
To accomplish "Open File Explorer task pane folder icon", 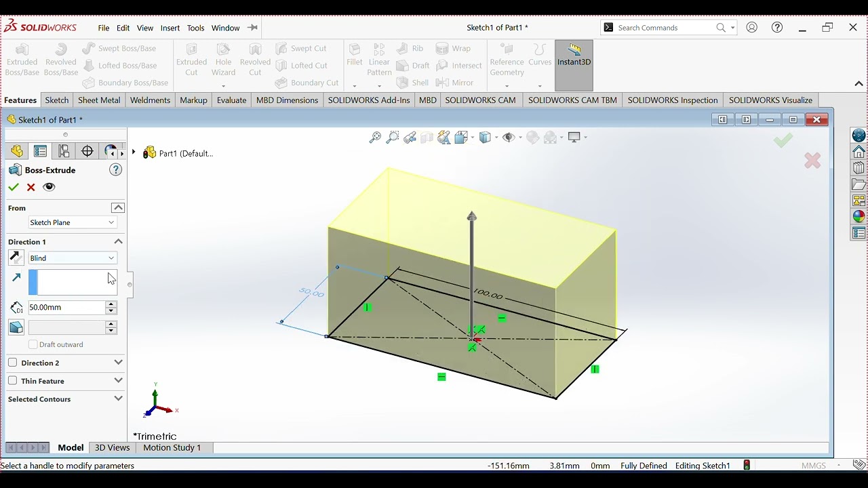I will point(859,184).
